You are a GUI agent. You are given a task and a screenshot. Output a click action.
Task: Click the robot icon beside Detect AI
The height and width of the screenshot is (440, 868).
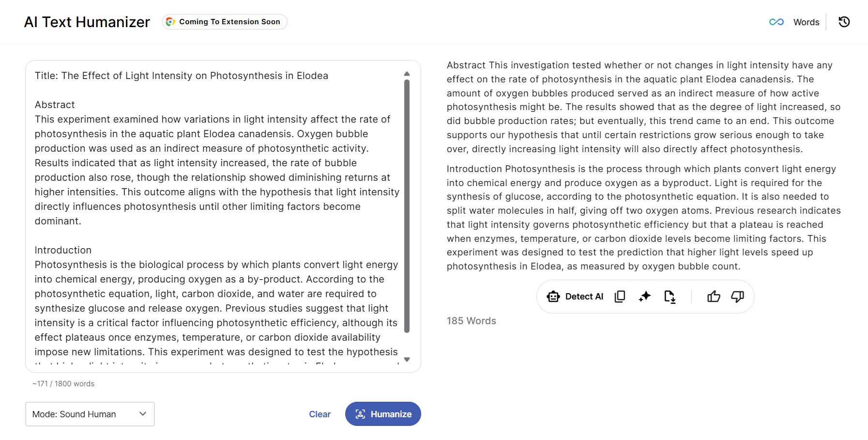553,296
